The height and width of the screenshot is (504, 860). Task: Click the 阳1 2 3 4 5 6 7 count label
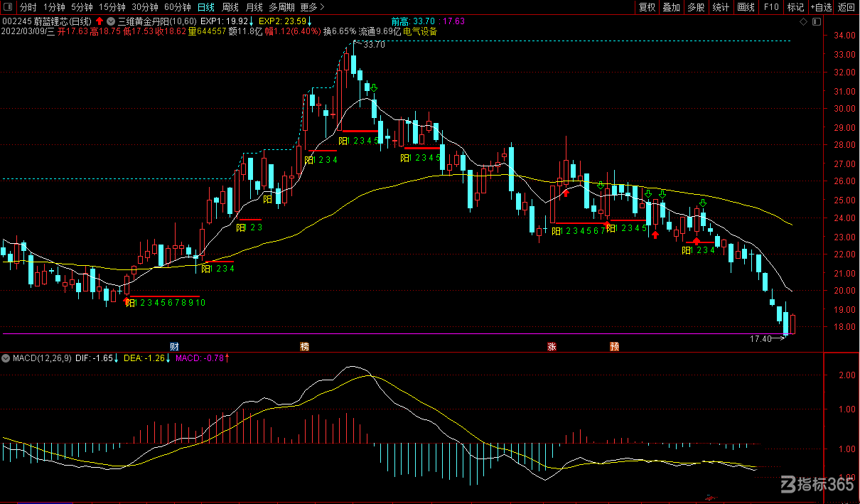coord(578,230)
